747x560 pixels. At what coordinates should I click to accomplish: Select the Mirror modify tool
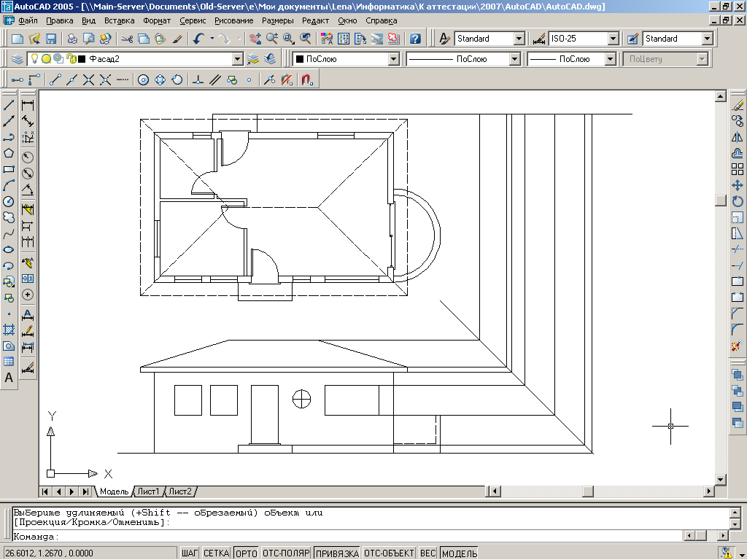(x=738, y=137)
